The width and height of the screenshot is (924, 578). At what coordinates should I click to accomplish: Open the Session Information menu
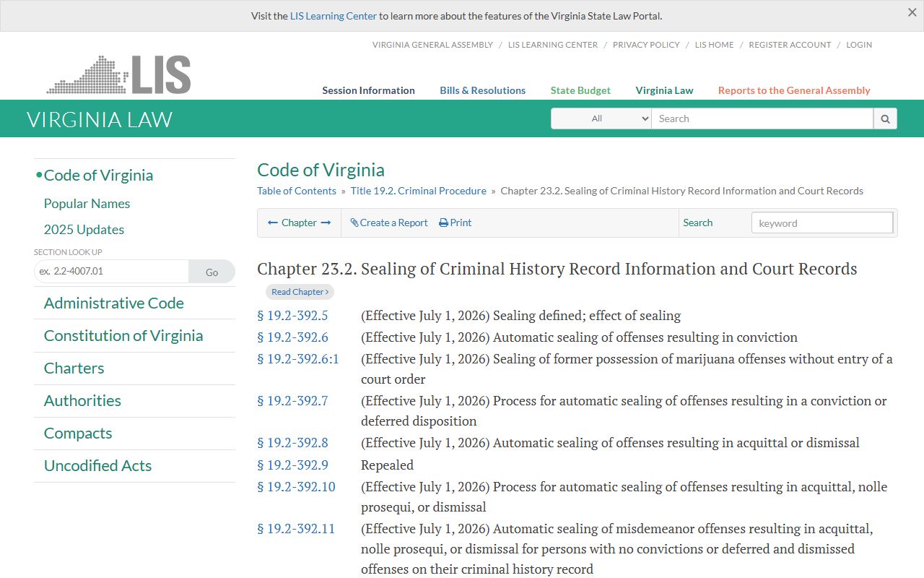pyautogui.click(x=368, y=90)
